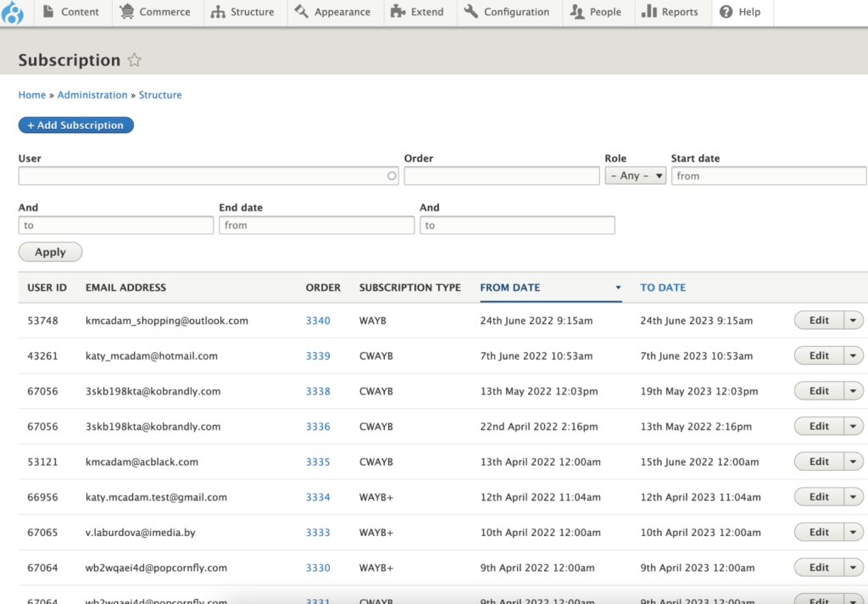The width and height of the screenshot is (868, 604).
Task: Click the People users icon
Action: click(x=576, y=12)
